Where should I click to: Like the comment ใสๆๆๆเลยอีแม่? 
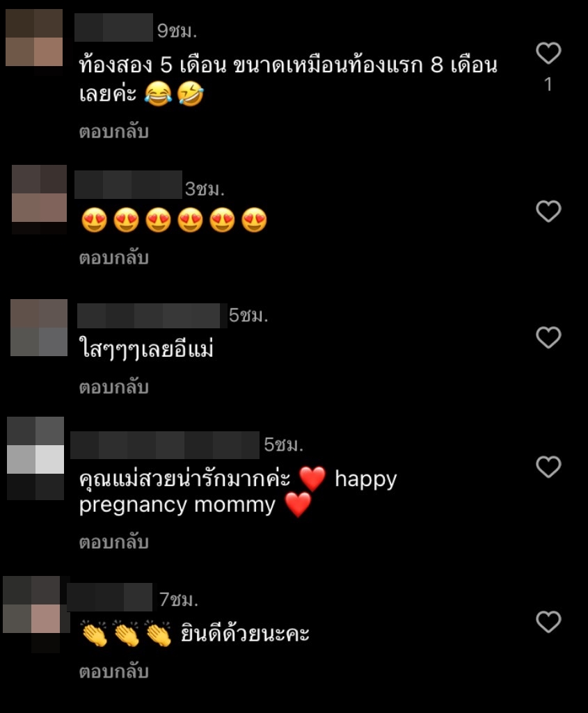tap(548, 337)
